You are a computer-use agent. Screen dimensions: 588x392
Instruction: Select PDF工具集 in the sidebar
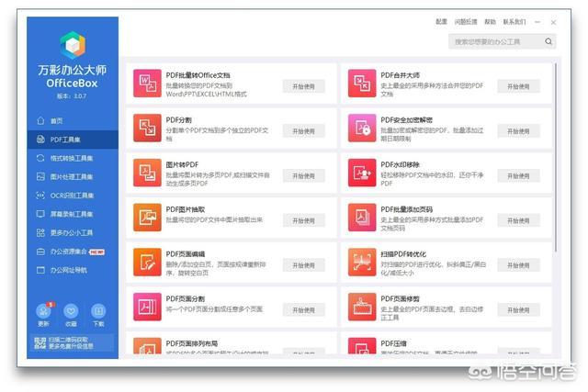pos(73,140)
